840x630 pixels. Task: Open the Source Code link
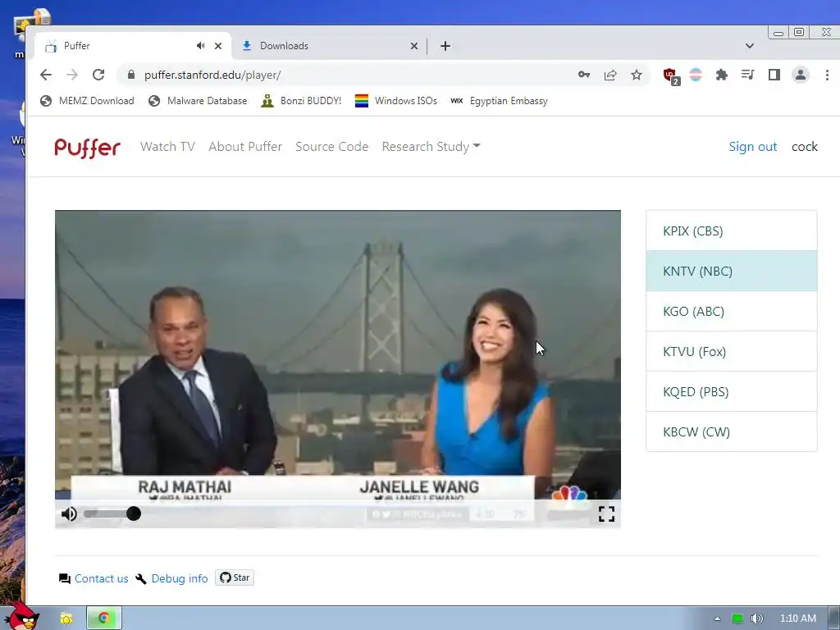coord(331,146)
